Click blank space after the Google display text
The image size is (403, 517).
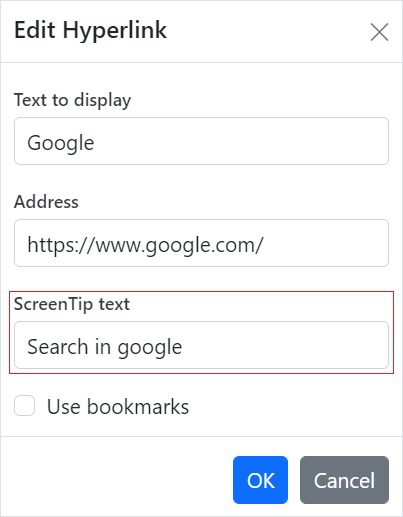240,141
